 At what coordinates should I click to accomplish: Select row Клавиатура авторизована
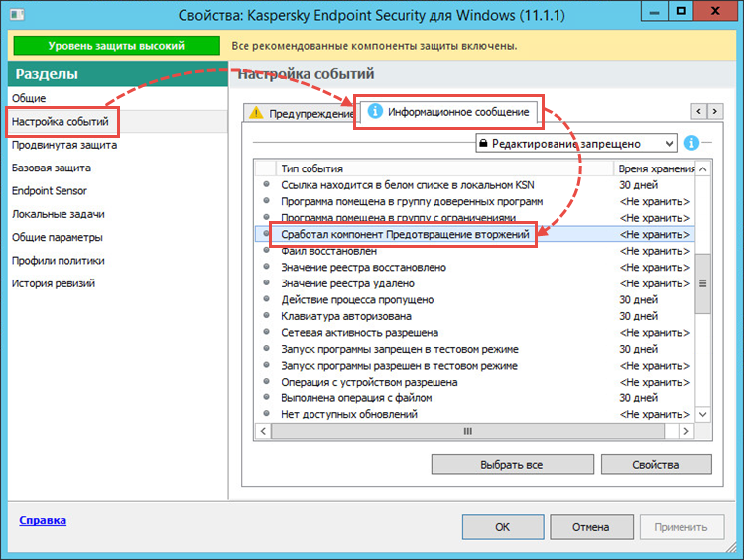click(x=474, y=316)
